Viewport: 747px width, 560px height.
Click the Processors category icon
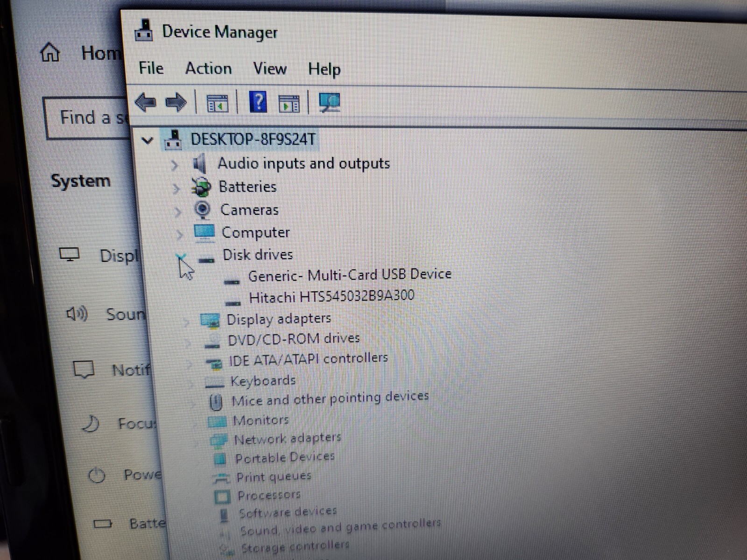pos(222,496)
